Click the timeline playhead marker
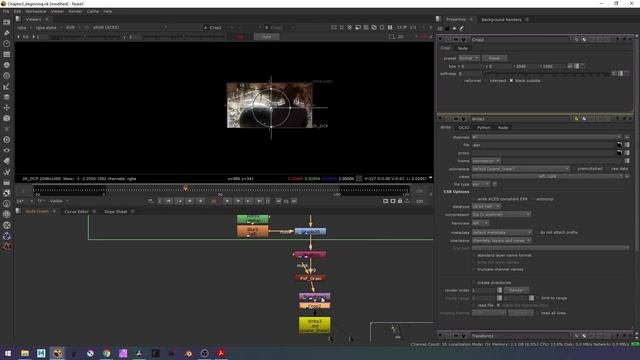640x360 pixels. 186,189
